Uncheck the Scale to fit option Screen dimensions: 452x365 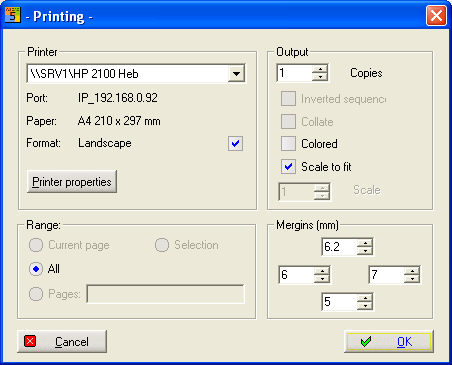point(288,166)
